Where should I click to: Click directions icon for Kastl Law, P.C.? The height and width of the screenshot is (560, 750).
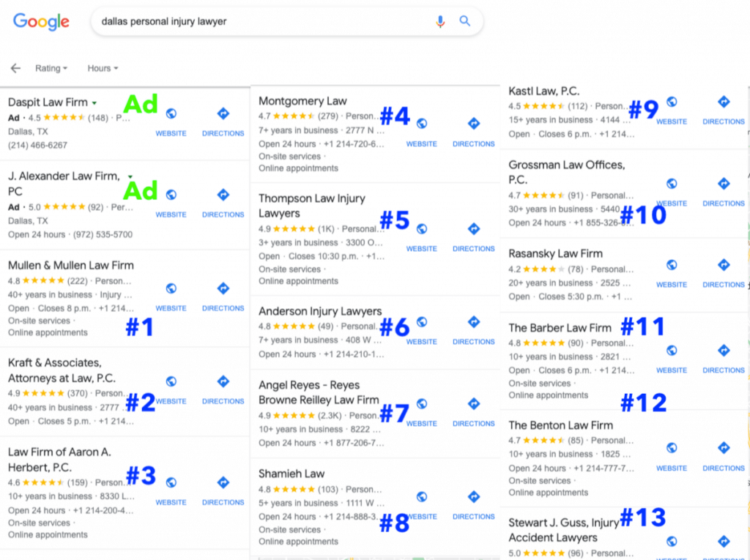point(724,102)
